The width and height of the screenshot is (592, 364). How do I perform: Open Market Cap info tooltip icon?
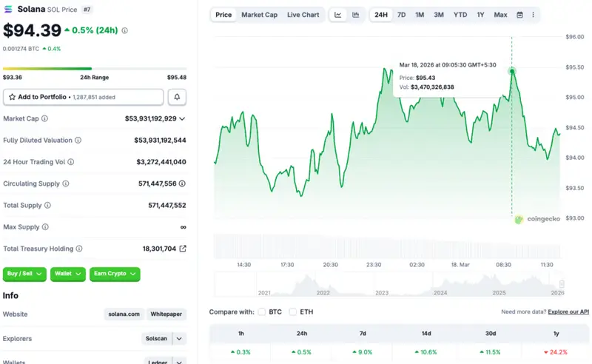pyautogui.click(x=44, y=118)
